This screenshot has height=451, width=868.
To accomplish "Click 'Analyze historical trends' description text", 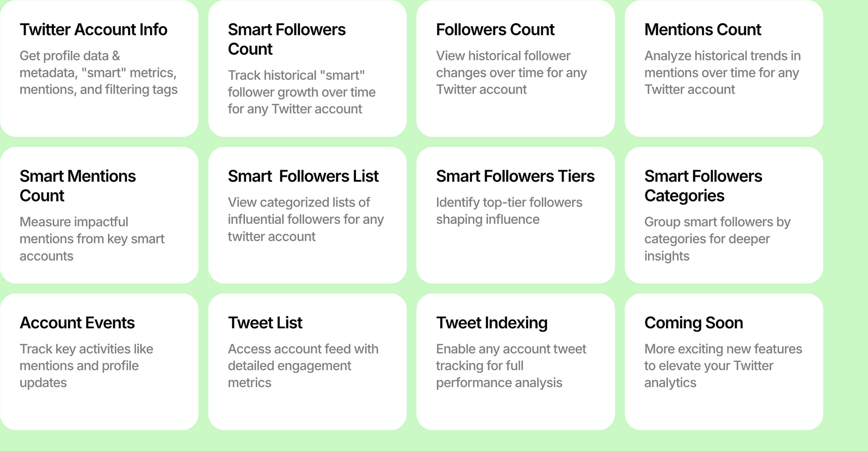I will (x=723, y=72).
